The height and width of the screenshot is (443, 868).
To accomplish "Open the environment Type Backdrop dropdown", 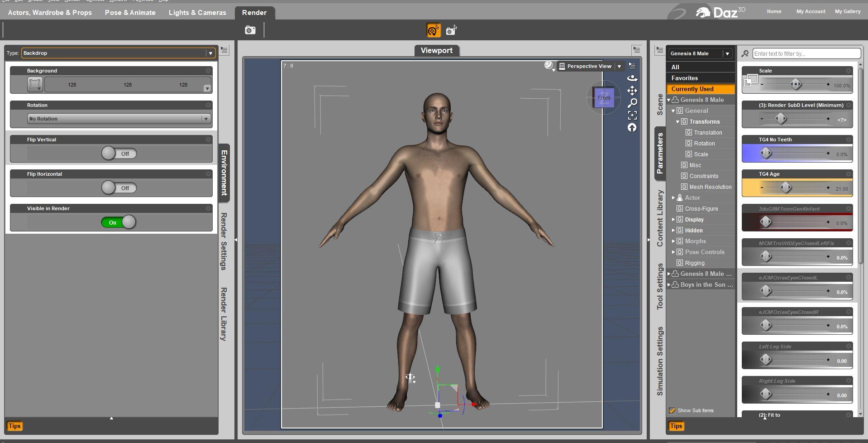I will [x=118, y=53].
